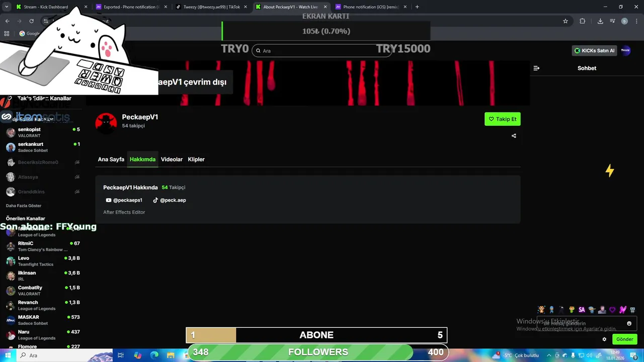
Task: Open the Videolar tab
Action: (172, 159)
